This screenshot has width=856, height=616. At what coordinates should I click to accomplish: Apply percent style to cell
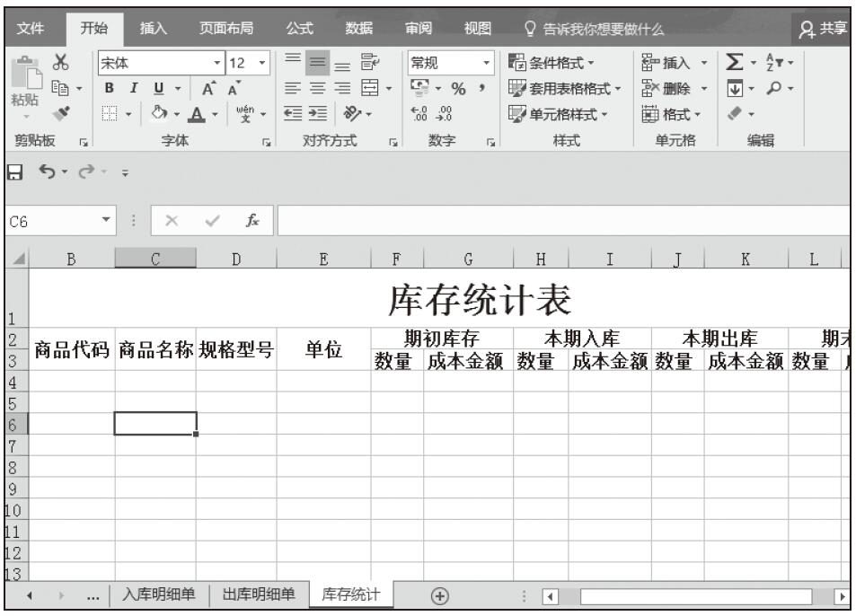tap(456, 88)
